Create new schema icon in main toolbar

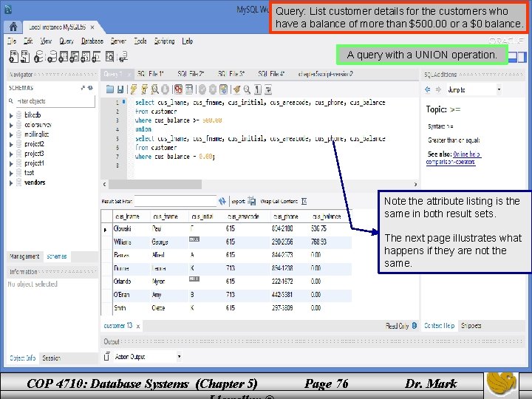click(x=52, y=57)
